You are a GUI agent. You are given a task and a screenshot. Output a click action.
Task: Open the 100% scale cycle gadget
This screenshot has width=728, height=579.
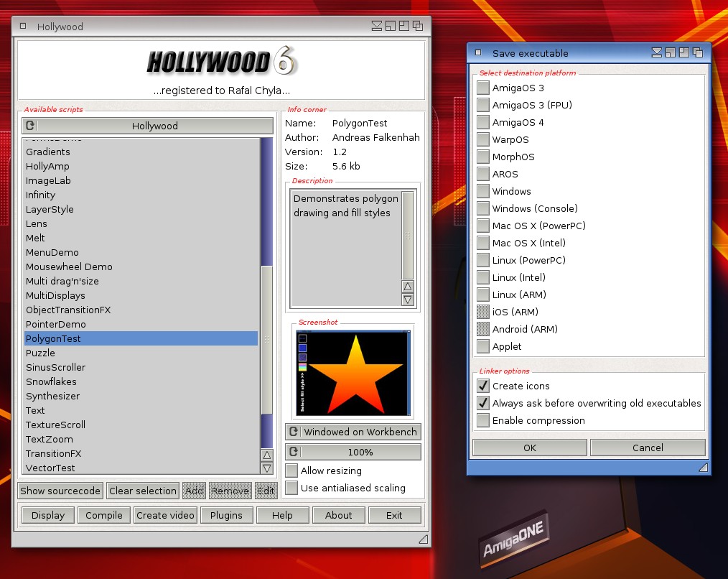(353, 452)
